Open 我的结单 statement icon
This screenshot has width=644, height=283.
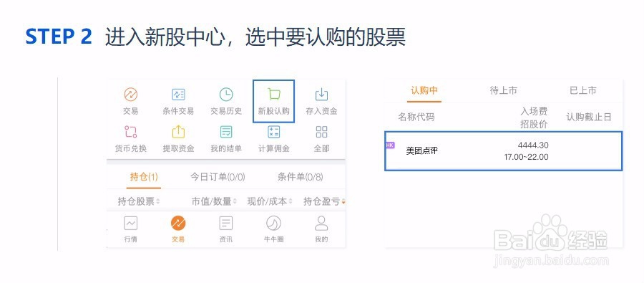point(226,132)
